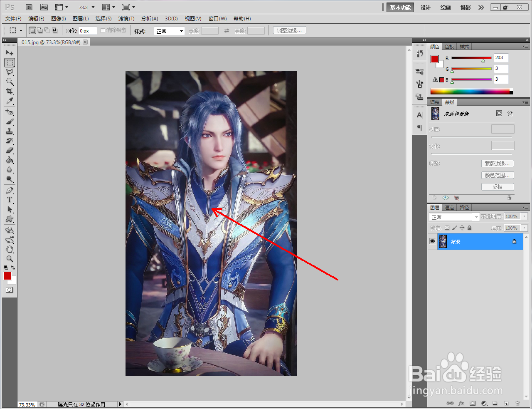Open the opacity 不透明度 slider arrow
Viewport: 532px width, 409px height.
coord(525,216)
